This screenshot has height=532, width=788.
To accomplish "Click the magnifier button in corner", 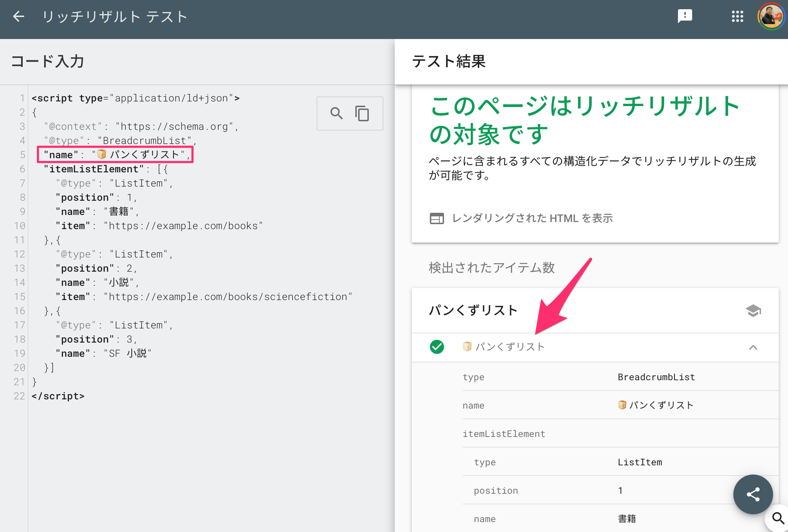I will pos(777,519).
